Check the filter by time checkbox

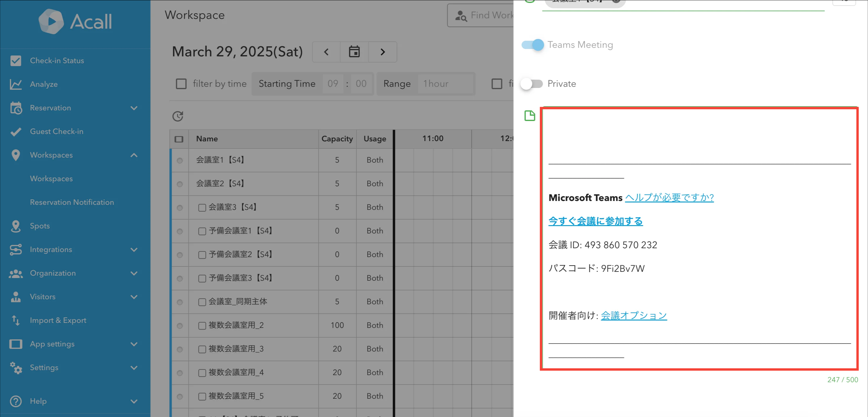point(181,84)
